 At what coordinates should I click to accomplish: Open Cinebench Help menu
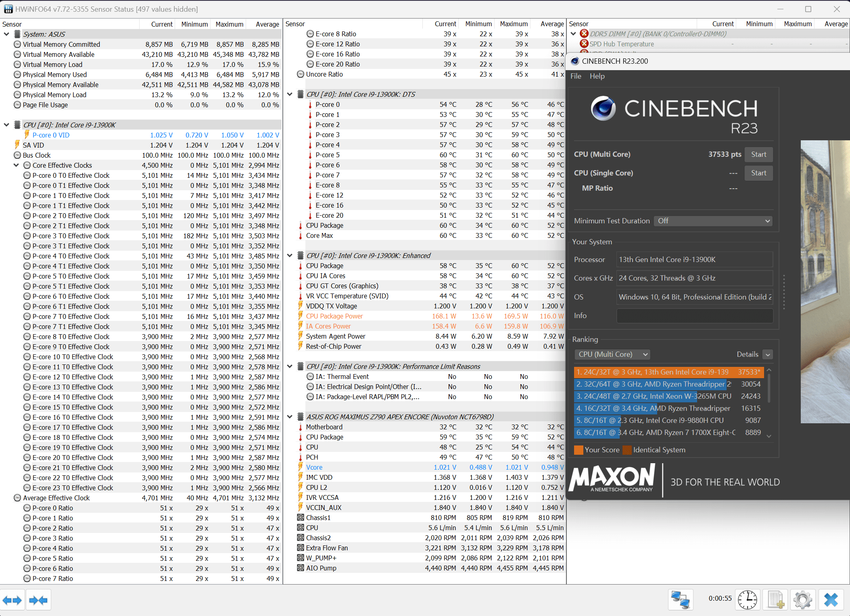click(597, 76)
